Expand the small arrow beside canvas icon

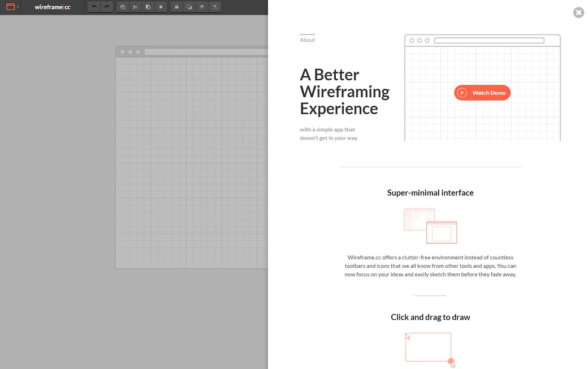[x=18, y=7]
